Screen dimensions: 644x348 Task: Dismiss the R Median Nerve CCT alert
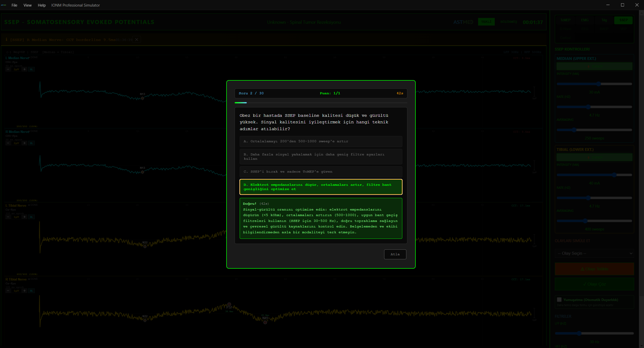click(x=137, y=39)
